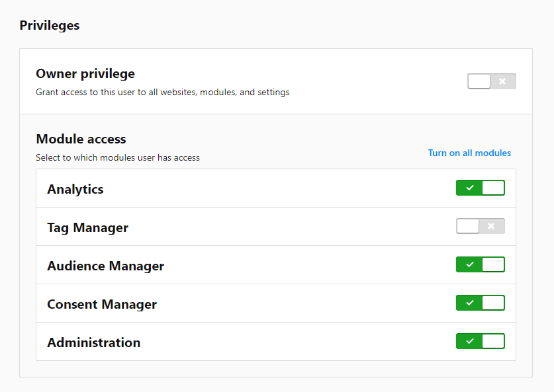Click the checkmark icon in Analytics switch
Viewport: 554px width, 392px height.
[469, 188]
